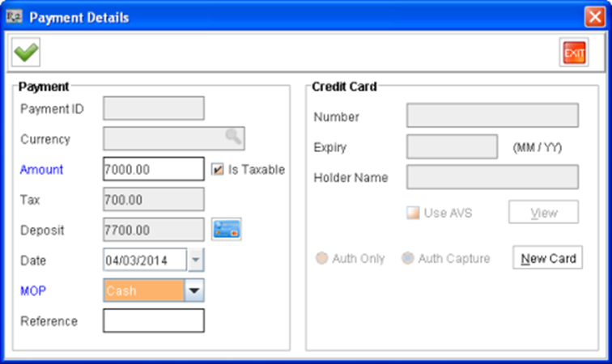Click the Holder Name field
The image size is (612, 364).
pyautogui.click(x=492, y=177)
